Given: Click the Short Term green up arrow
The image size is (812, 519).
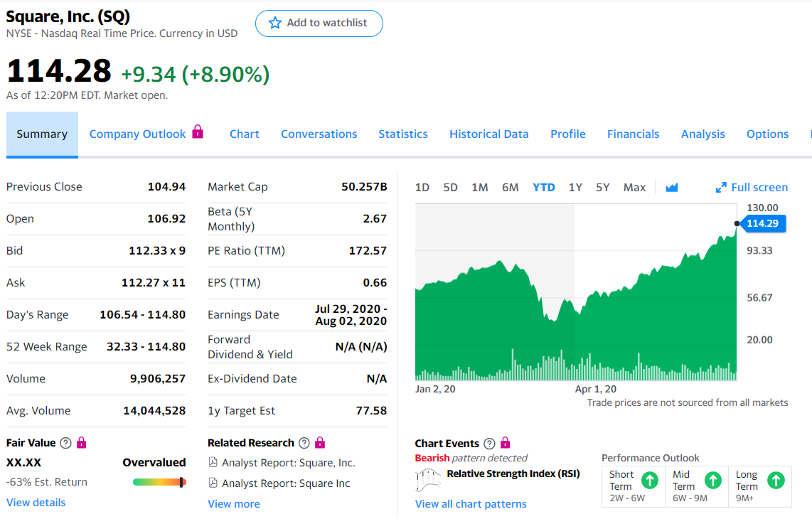Looking at the screenshot, I should point(649,481).
